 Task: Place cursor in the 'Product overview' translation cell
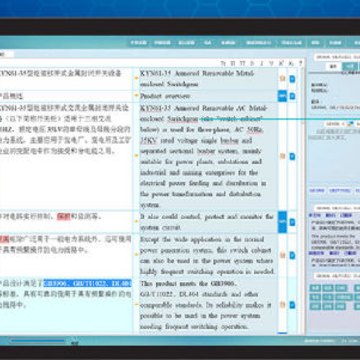(x=208, y=96)
